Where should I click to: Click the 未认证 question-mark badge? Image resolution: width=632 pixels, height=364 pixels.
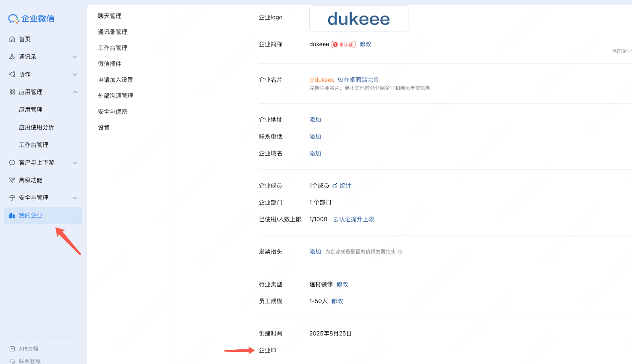click(343, 45)
